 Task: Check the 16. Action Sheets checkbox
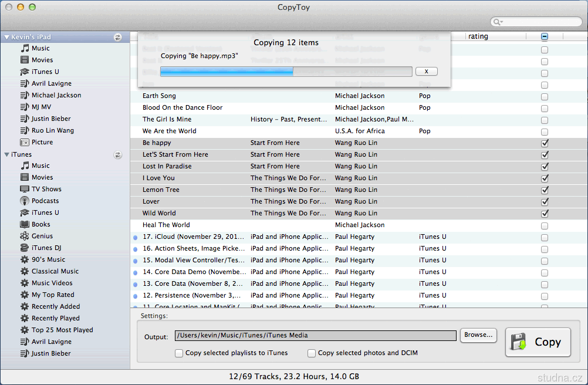click(x=545, y=249)
